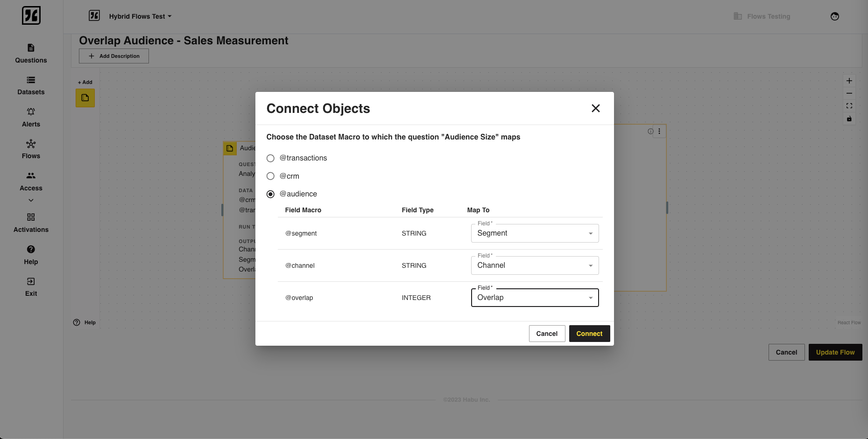This screenshot has height=439, width=868.
Task: Select the @audience radio option
Action: (x=270, y=194)
